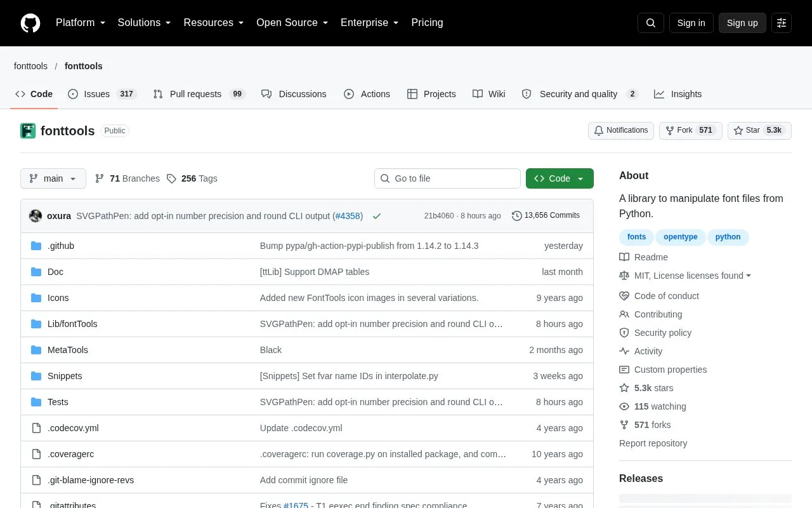Screen dimensions: 812x508
Task: Switch to the Issues tab
Action: click(102, 94)
